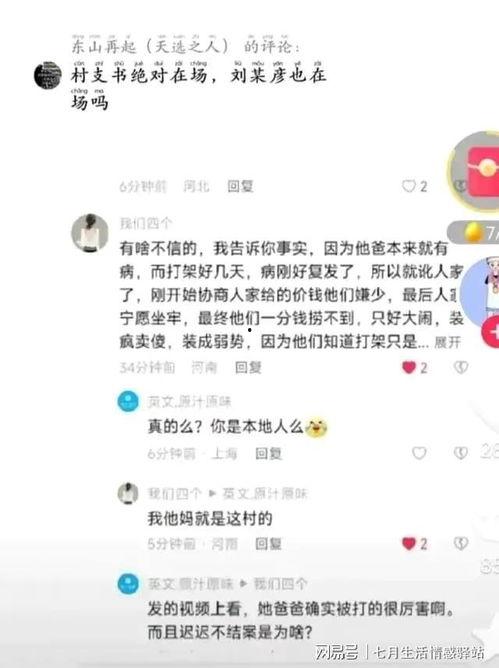The height and width of the screenshot is (668, 499).
Task: Dislike the 我他妈就是这村的 reply
Action: [x=461, y=543]
